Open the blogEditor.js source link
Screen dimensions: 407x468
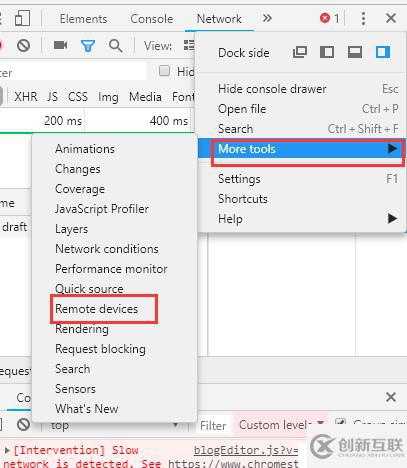[246, 450]
